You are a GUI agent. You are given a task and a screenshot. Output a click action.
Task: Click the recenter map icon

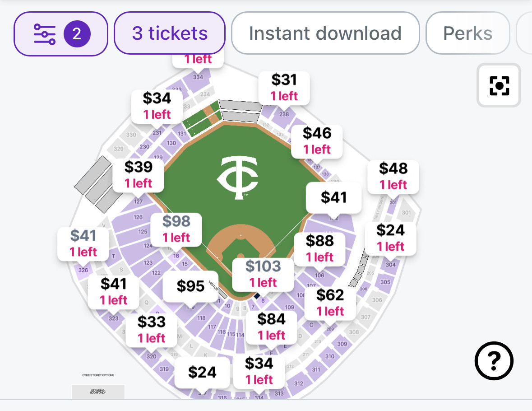[499, 85]
